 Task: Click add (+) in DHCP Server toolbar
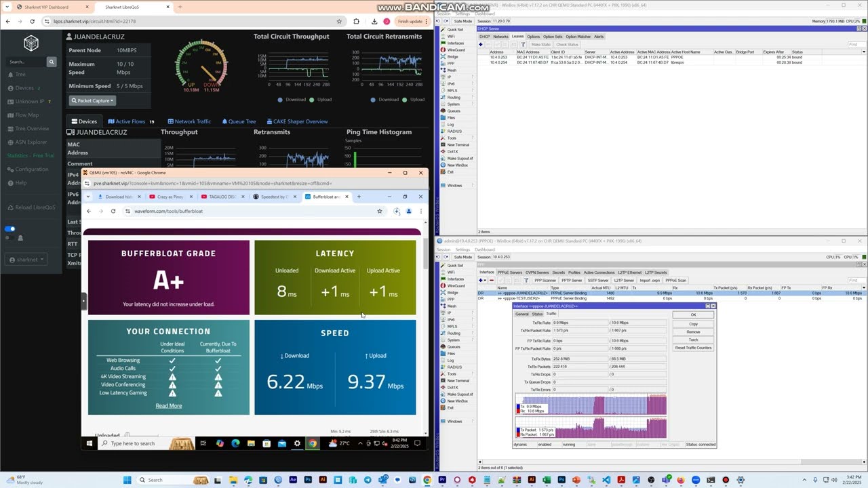click(x=481, y=45)
